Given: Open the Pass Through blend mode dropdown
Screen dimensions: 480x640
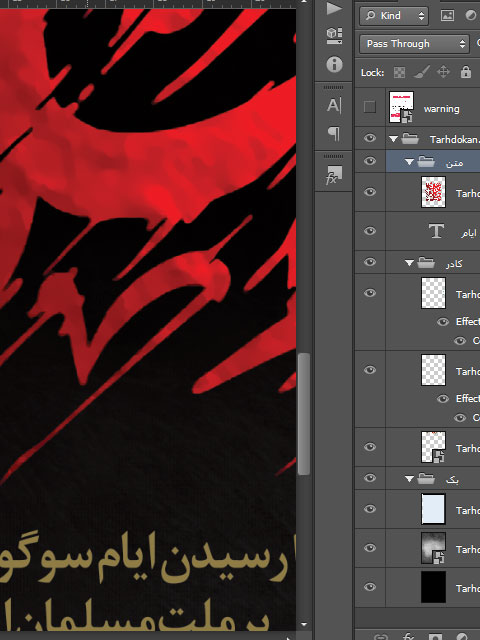Looking at the screenshot, I should pyautogui.click(x=413, y=44).
